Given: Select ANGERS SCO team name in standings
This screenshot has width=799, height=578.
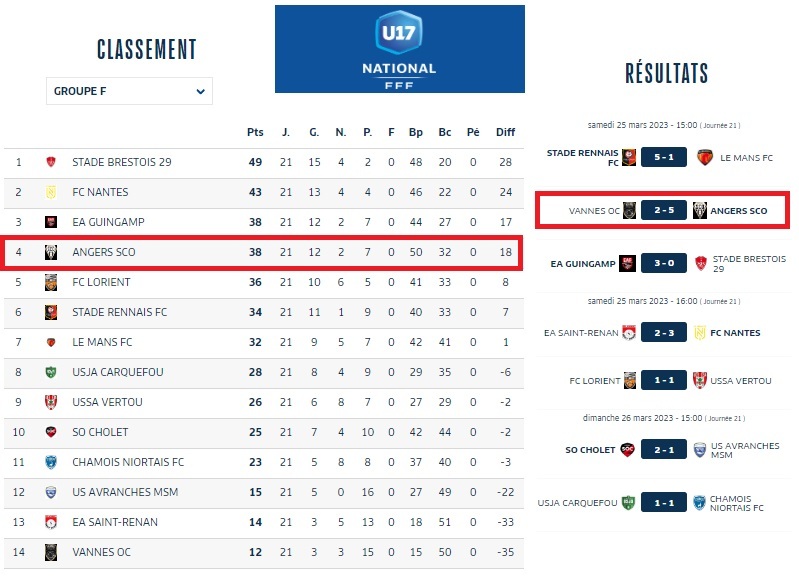Looking at the screenshot, I should tap(104, 252).
